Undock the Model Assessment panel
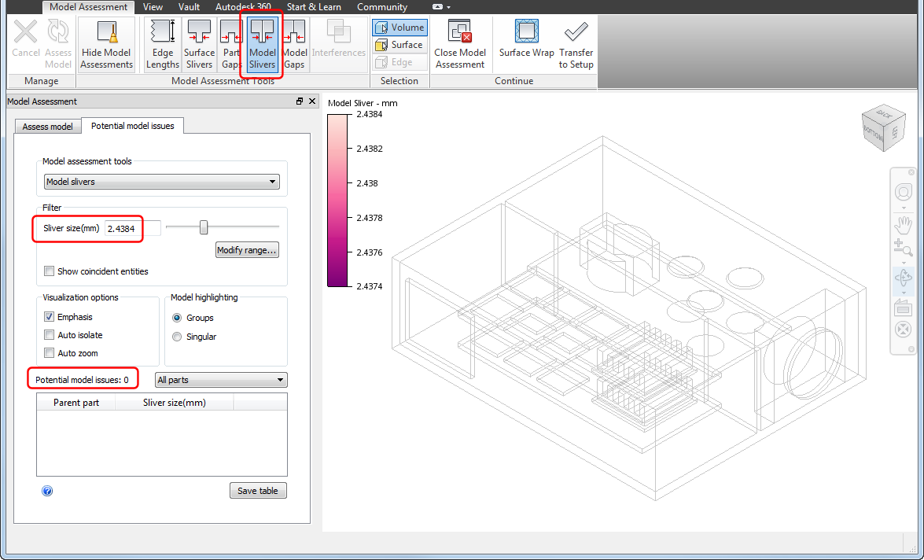 click(300, 101)
